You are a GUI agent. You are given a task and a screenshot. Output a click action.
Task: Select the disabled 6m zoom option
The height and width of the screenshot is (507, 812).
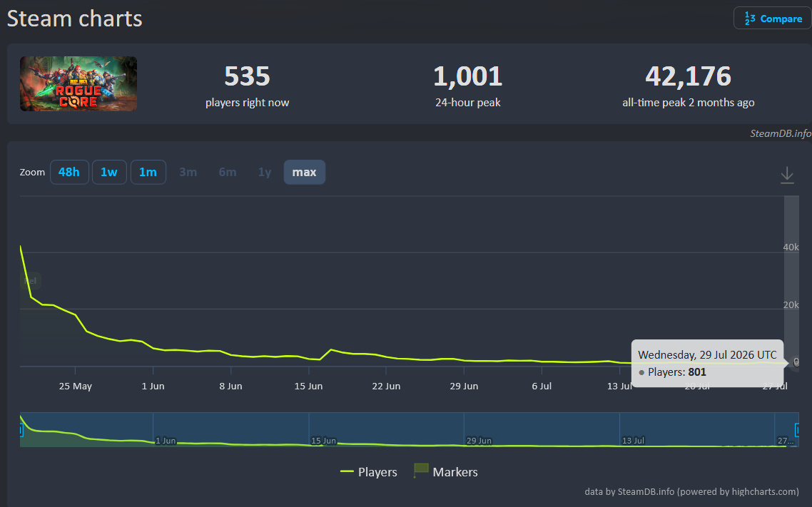click(228, 173)
